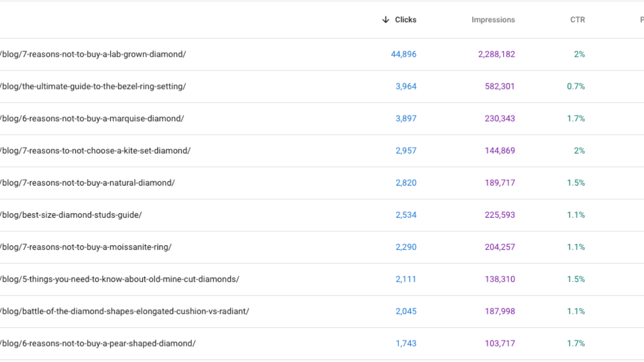Click the 189,717 impressions value

click(500, 183)
